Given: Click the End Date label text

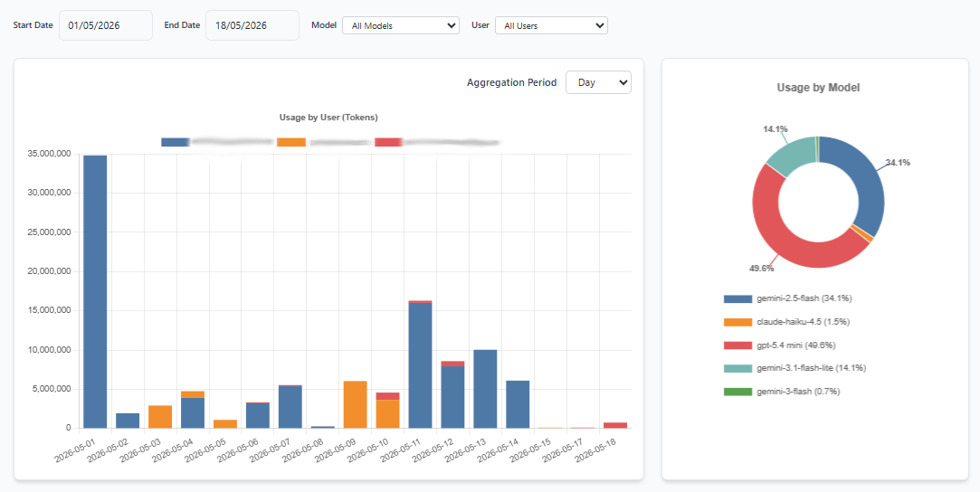Looking at the screenshot, I should pyautogui.click(x=182, y=25).
